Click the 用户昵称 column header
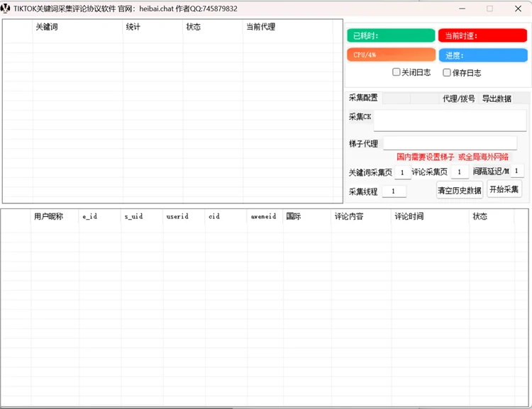The height and width of the screenshot is (409, 532). tap(55, 216)
